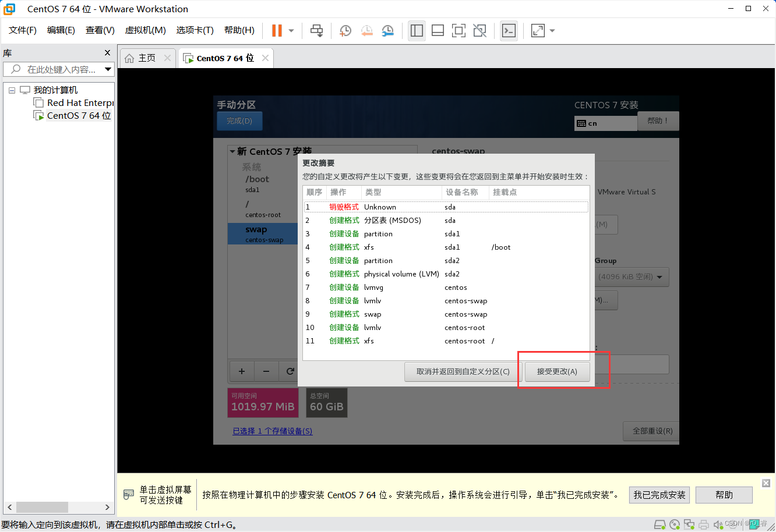Open the library search dropdown arrow
The width and height of the screenshot is (776, 532).
point(108,69)
